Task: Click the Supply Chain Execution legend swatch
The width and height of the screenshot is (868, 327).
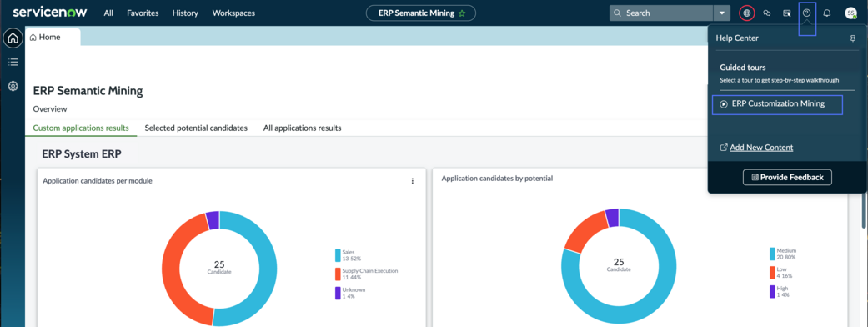Action: (338, 274)
